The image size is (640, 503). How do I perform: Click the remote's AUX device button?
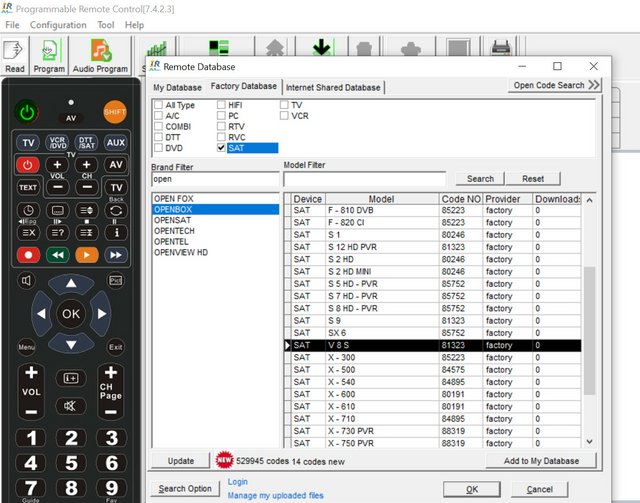(116, 142)
